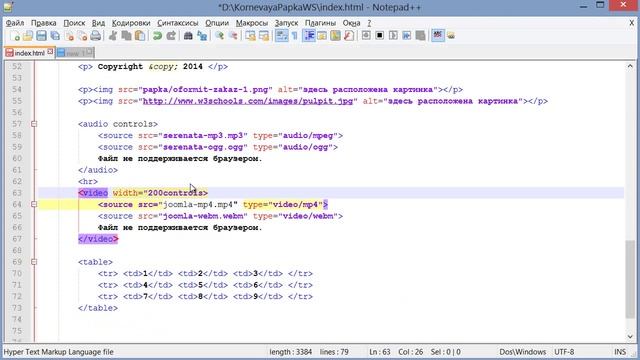The image size is (640, 360).
Task: Start macro recording with the record icon
Action: [x=366, y=36]
